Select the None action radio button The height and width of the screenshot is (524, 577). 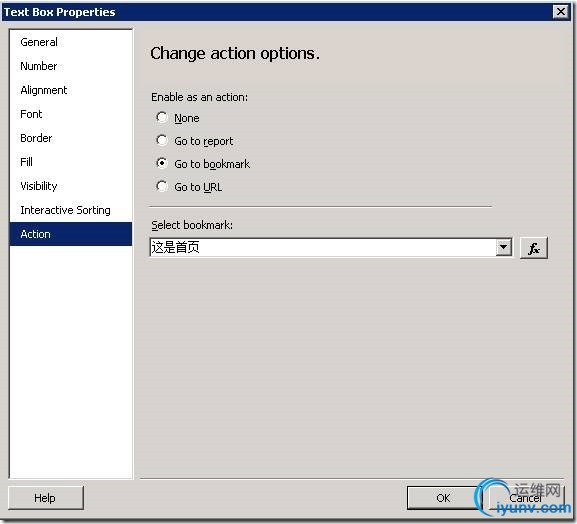[x=162, y=118]
